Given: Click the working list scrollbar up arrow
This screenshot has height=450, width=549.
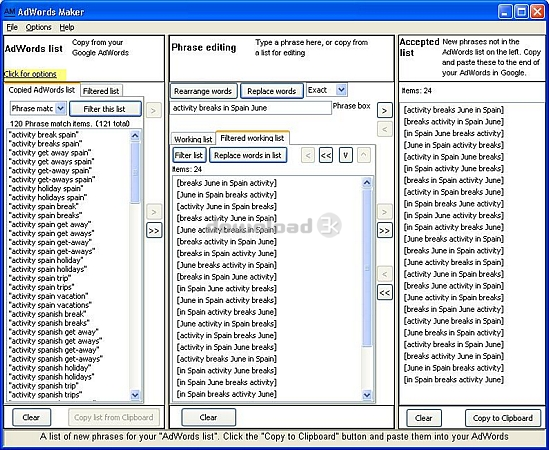Looking at the screenshot, I should 367,182.
